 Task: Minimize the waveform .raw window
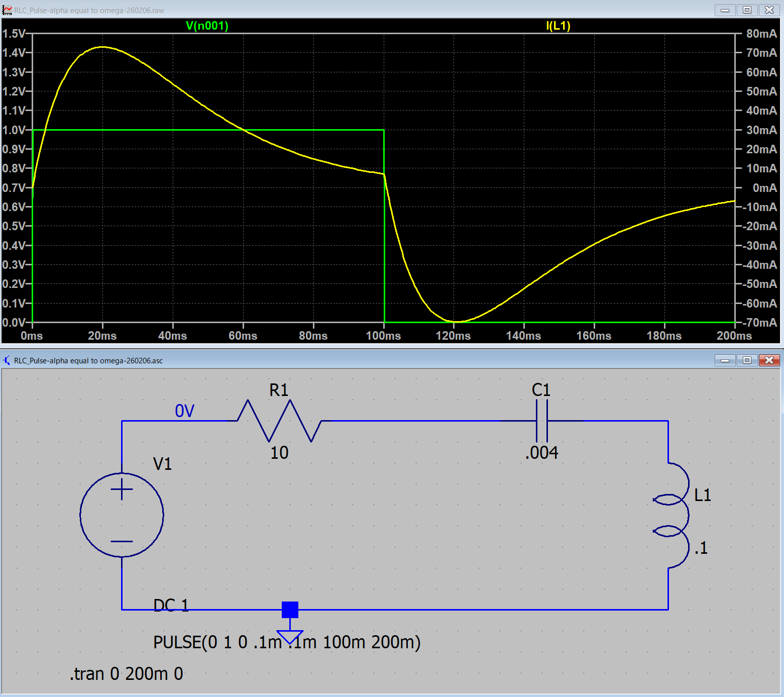pos(725,10)
